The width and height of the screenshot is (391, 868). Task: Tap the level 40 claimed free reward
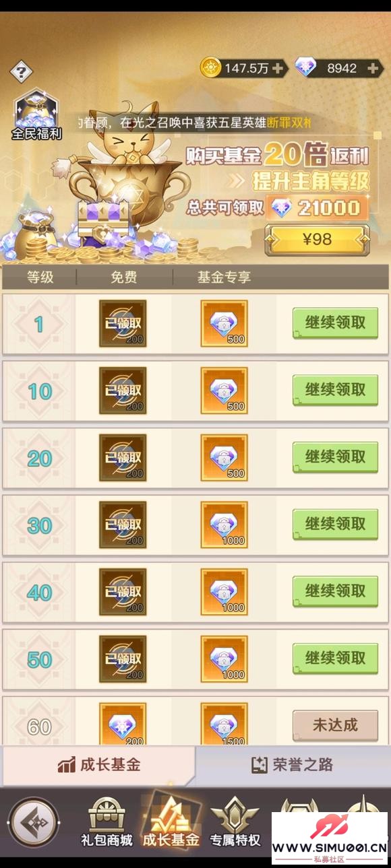[123, 592]
